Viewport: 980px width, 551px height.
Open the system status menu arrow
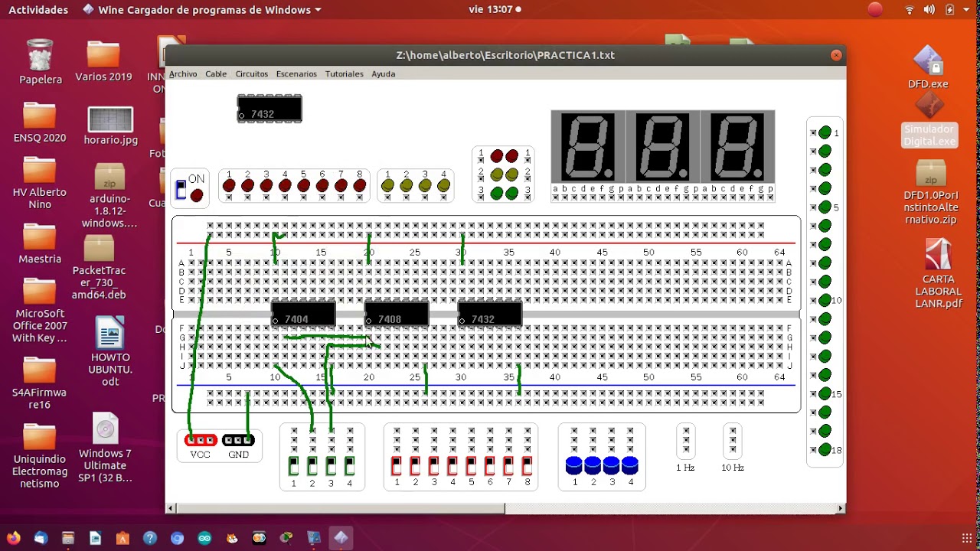pos(966,10)
